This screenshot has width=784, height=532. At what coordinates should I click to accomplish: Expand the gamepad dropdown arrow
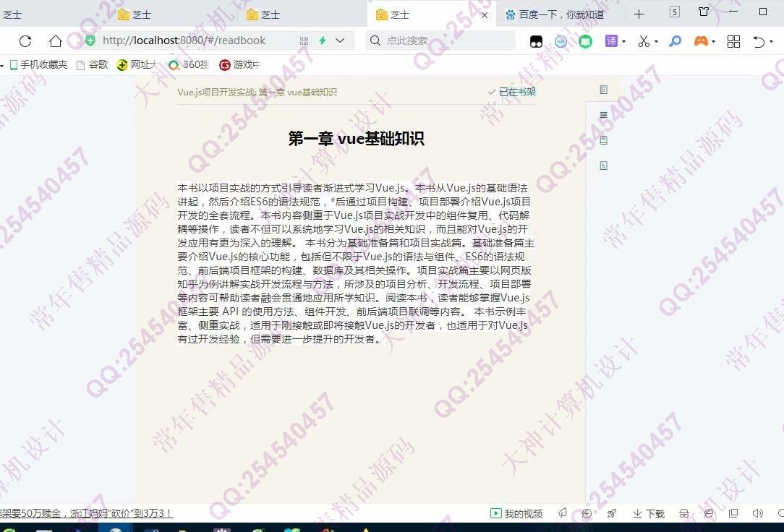point(714,41)
